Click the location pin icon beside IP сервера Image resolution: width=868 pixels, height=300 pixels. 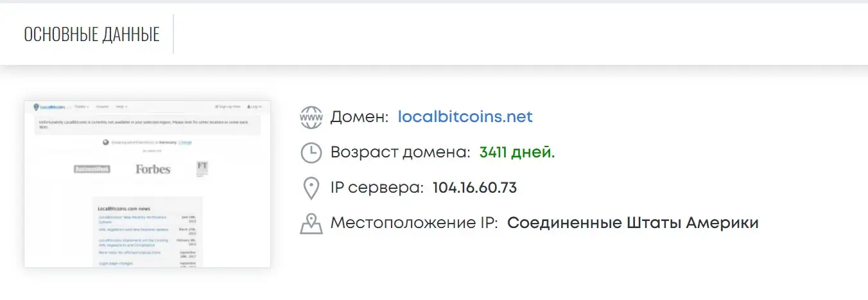click(311, 188)
